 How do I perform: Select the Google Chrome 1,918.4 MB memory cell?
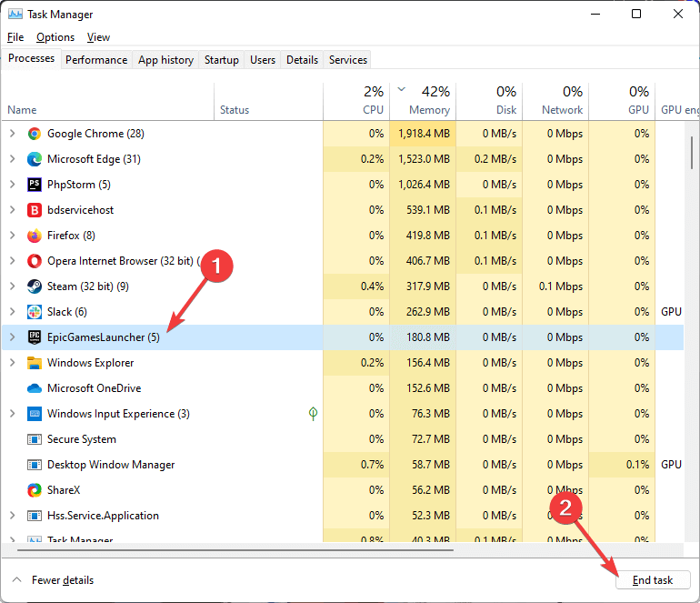tap(423, 134)
